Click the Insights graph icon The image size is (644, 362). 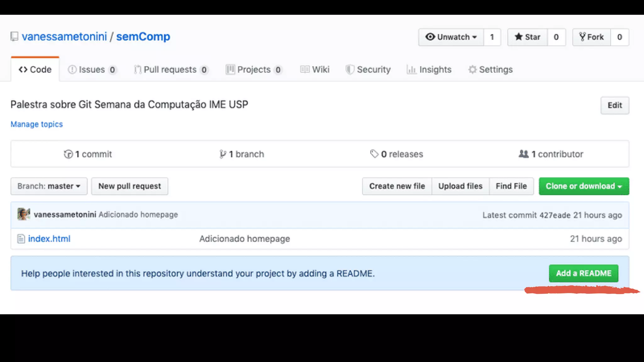click(x=411, y=69)
